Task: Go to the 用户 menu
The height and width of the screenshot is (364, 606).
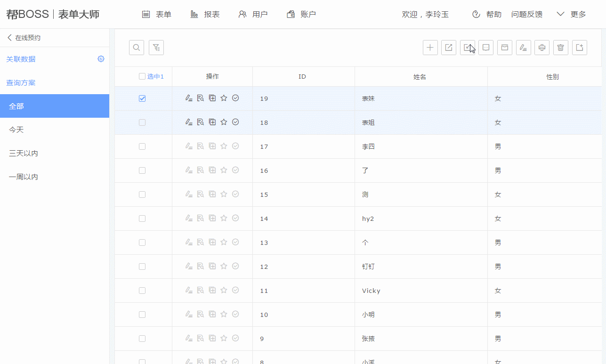Action: coord(253,15)
